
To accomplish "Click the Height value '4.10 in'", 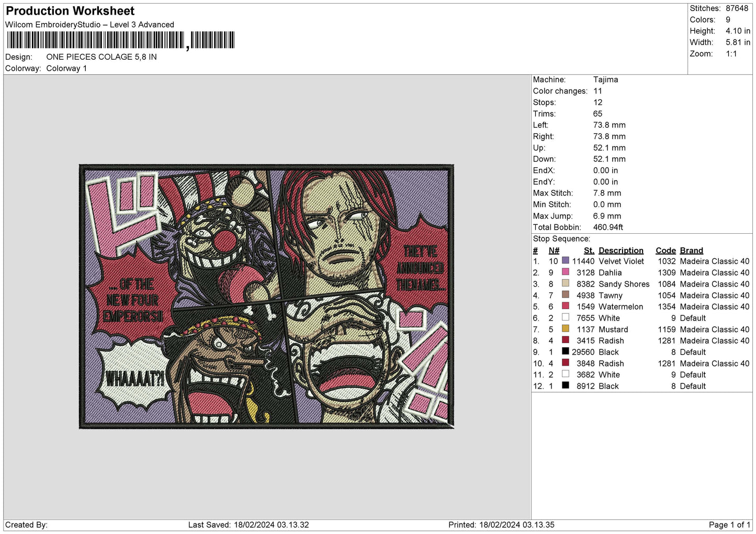I will click(x=738, y=31).
